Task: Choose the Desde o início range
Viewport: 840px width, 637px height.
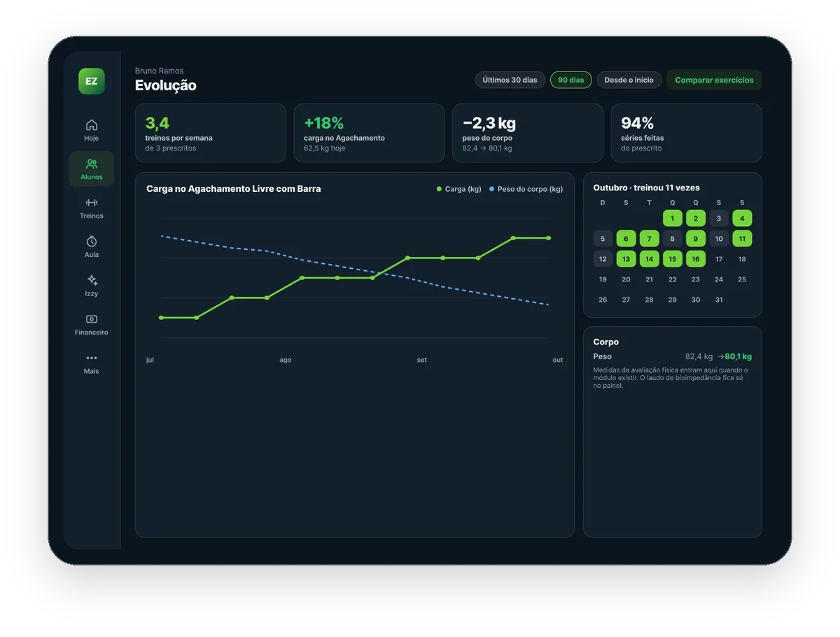Action: tap(629, 80)
